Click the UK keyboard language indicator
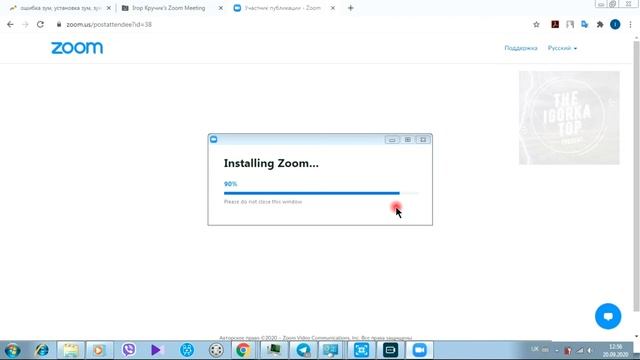Viewport: 640px width, 360px height. [x=535, y=349]
